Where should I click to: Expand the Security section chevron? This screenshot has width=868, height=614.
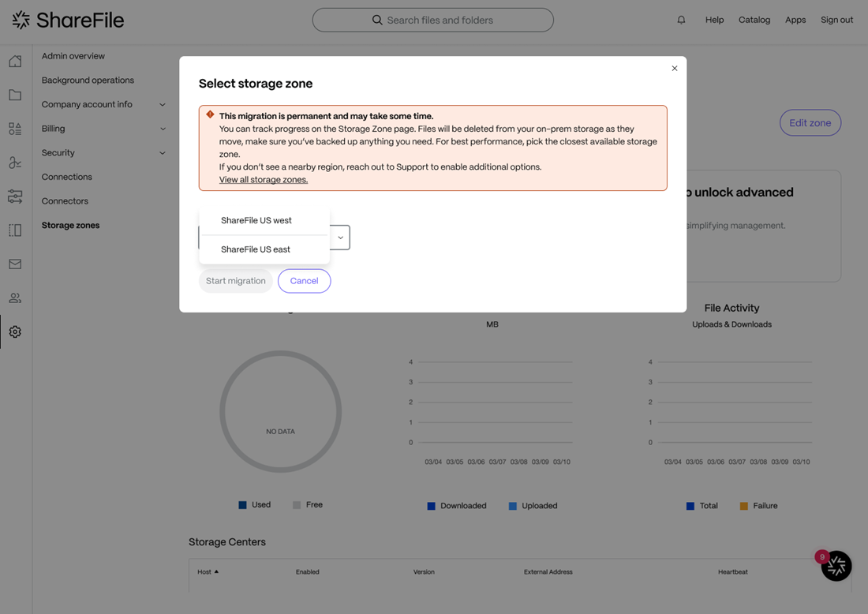163,153
